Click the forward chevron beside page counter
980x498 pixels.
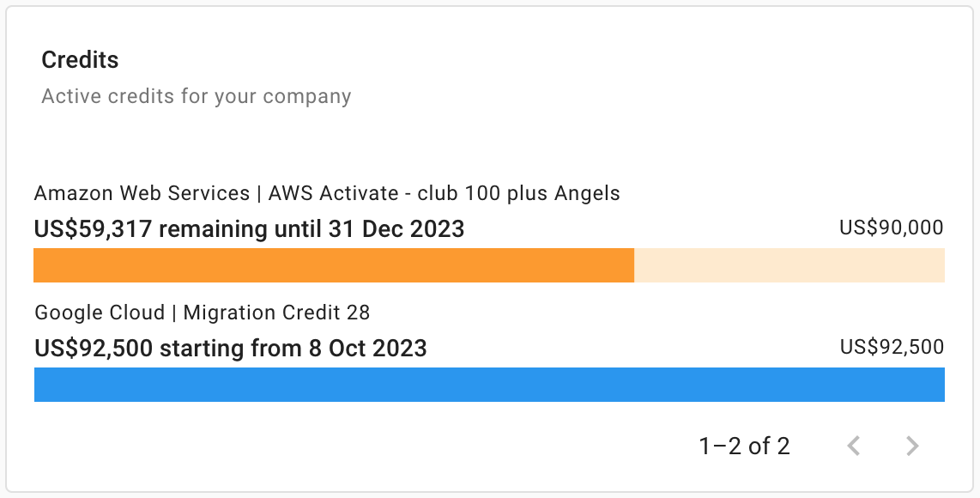[x=911, y=446]
